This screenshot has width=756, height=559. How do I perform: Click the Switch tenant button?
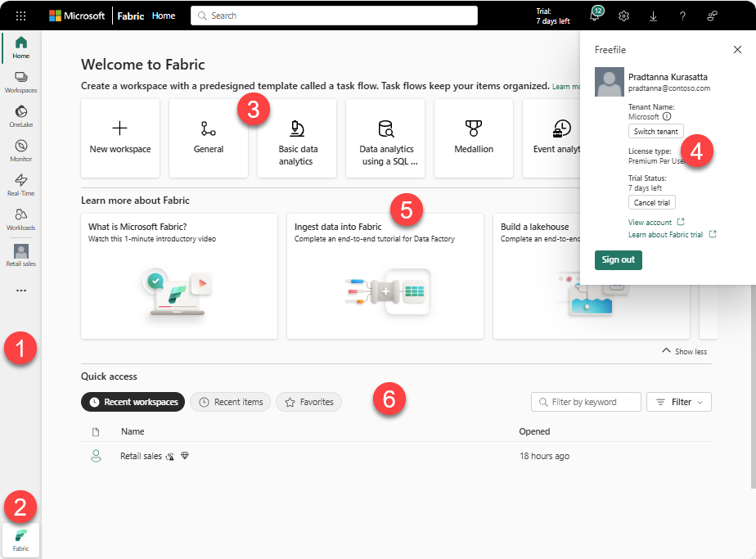click(x=655, y=132)
